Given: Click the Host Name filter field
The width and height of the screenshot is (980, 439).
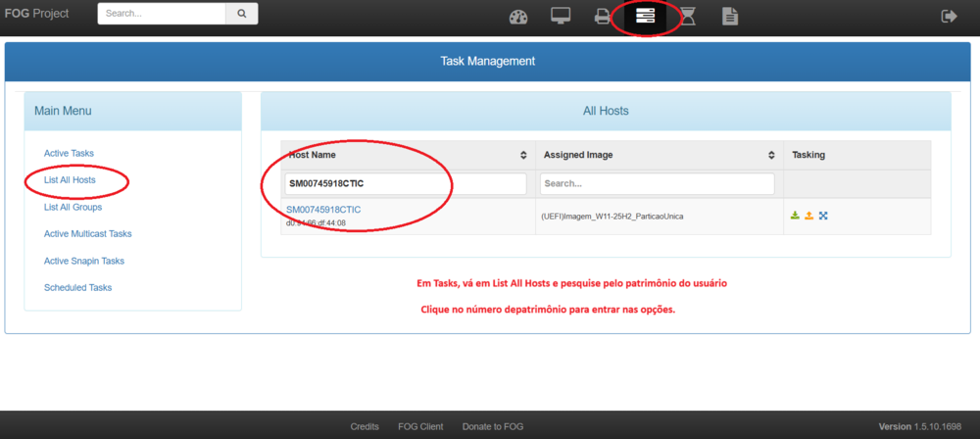Looking at the screenshot, I should point(405,183).
